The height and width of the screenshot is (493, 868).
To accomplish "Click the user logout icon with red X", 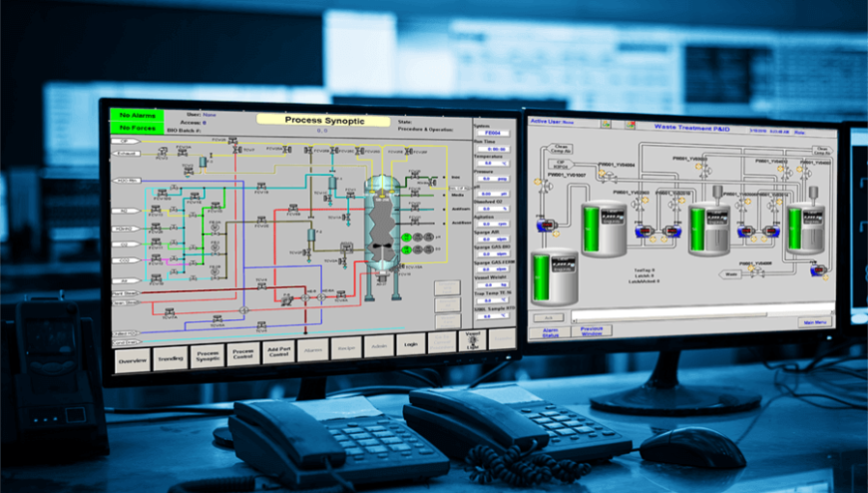I will click(x=631, y=125).
